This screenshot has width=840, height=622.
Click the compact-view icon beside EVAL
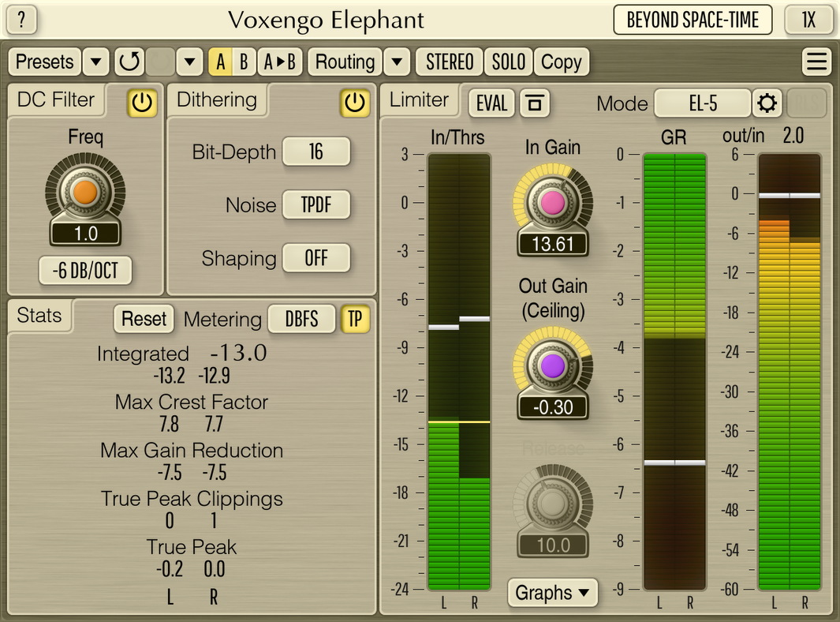[x=533, y=103]
